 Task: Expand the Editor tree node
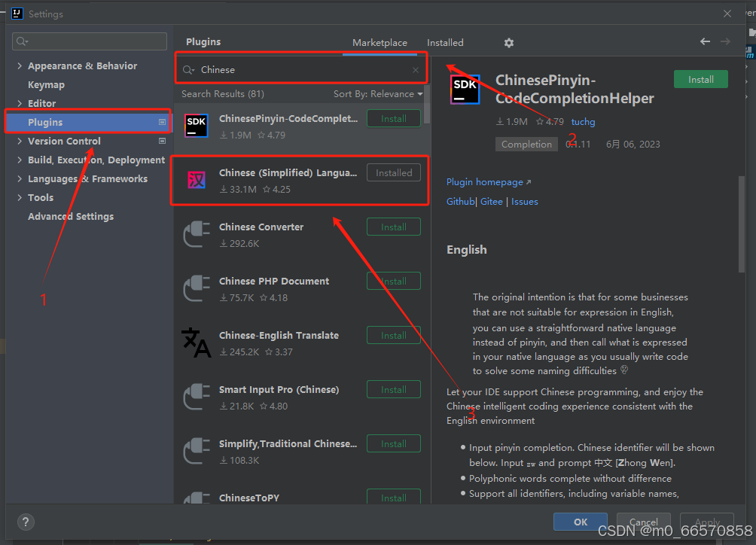pos(20,103)
